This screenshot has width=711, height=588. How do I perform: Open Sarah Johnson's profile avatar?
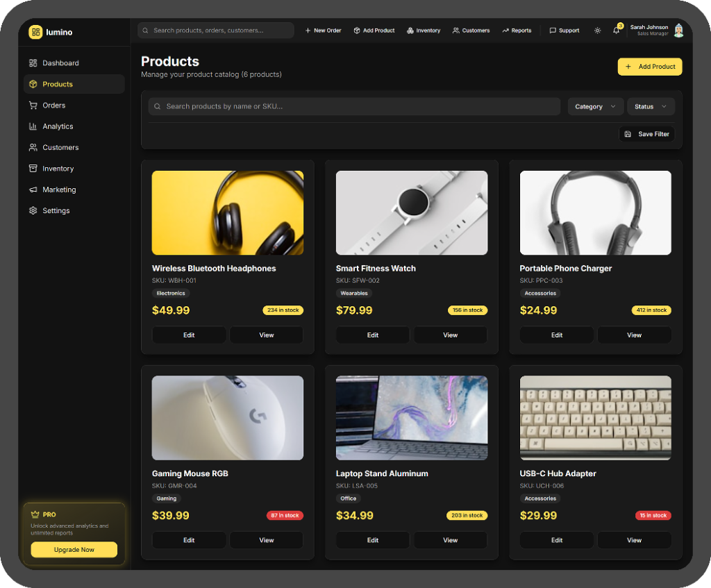(678, 31)
